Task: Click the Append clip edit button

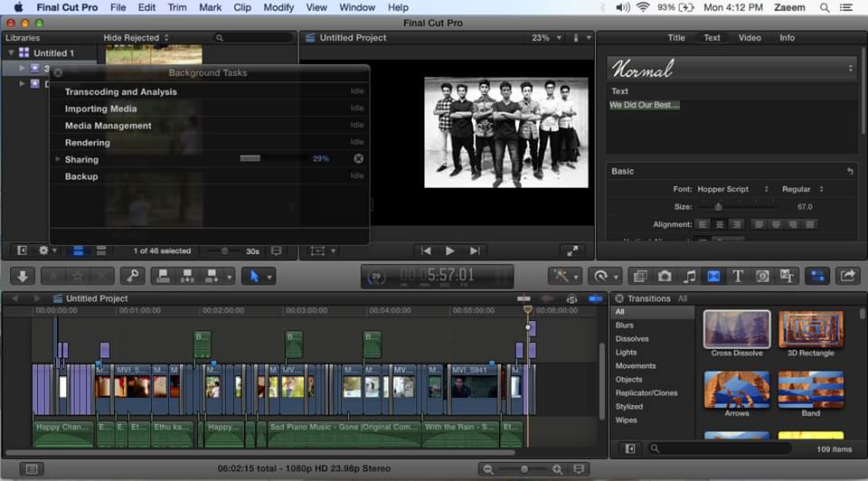Action: pos(212,276)
